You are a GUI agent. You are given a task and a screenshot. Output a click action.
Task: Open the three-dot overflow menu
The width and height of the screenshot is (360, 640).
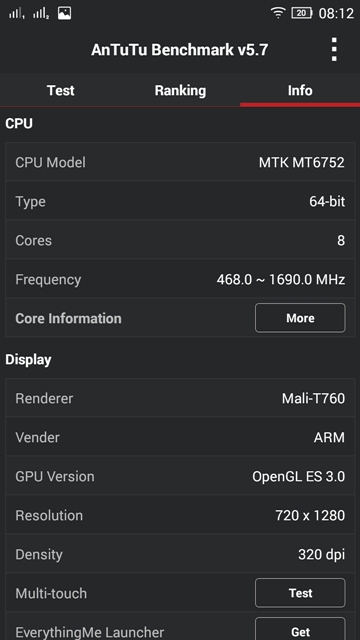[x=334, y=49]
